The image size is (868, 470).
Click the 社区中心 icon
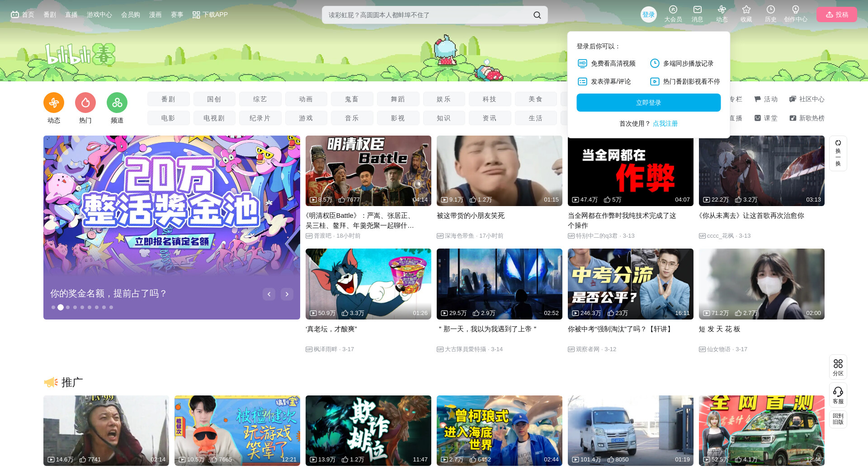(793, 99)
